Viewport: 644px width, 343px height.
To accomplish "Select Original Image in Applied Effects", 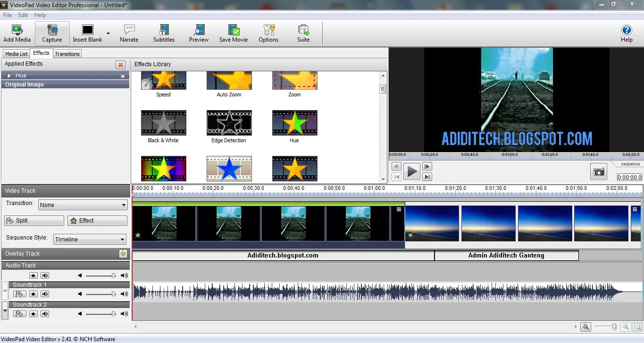I will point(65,85).
